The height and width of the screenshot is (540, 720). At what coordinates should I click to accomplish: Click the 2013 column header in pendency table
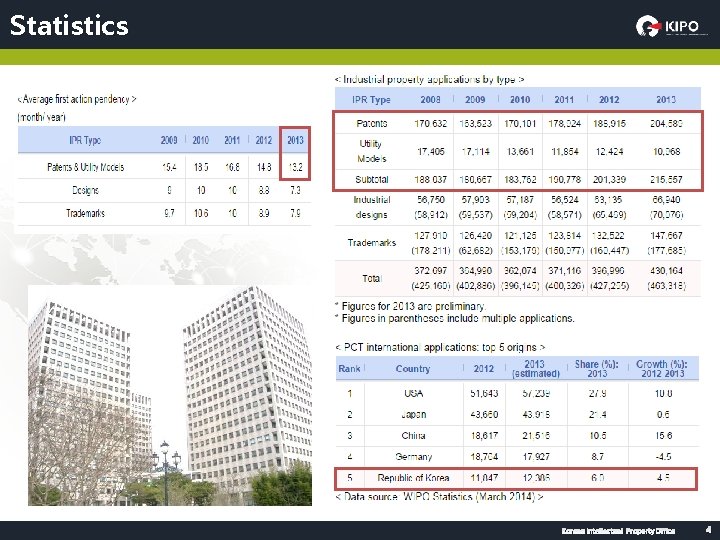pyautogui.click(x=295, y=140)
